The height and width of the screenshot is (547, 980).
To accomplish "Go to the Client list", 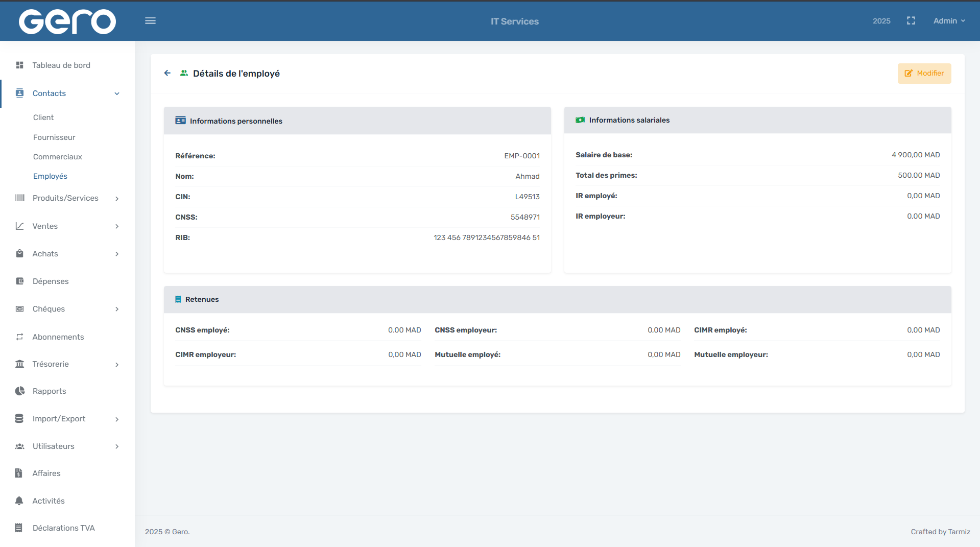I will 43,117.
